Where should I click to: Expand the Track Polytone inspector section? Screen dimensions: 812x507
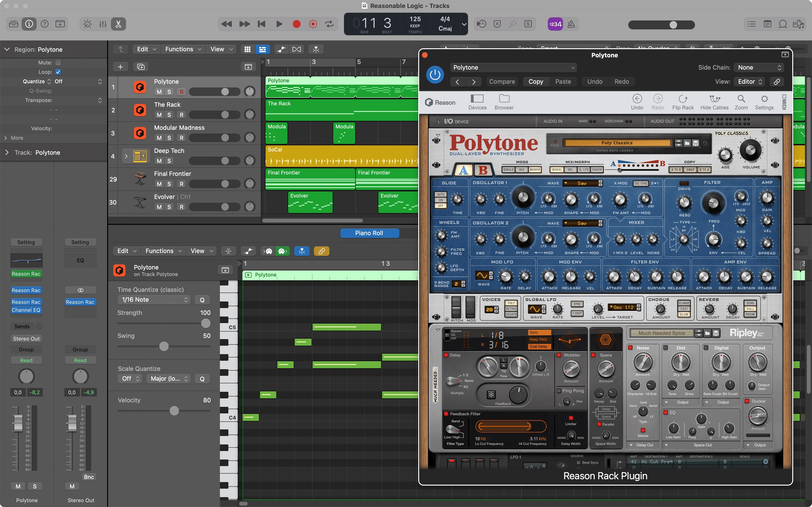pos(7,153)
